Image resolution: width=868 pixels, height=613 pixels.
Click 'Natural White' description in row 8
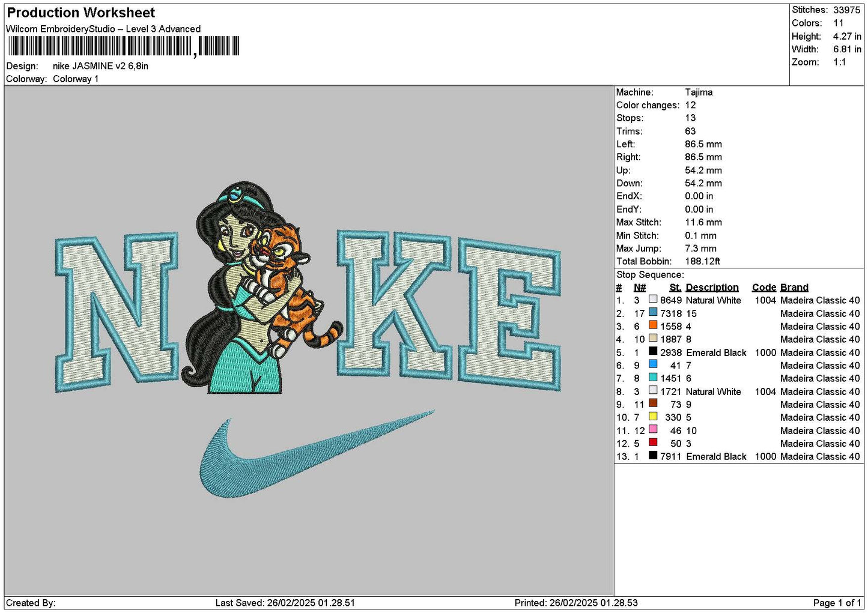point(714,391)
